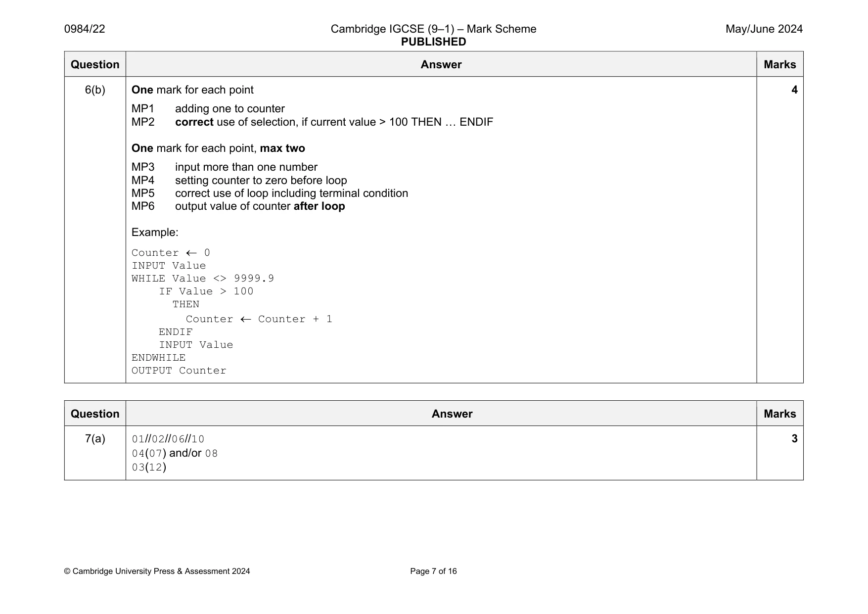This screenshot has height=614, width=868.
Task: Click the paper code "0984/22" in header
Action: (85, 29)
